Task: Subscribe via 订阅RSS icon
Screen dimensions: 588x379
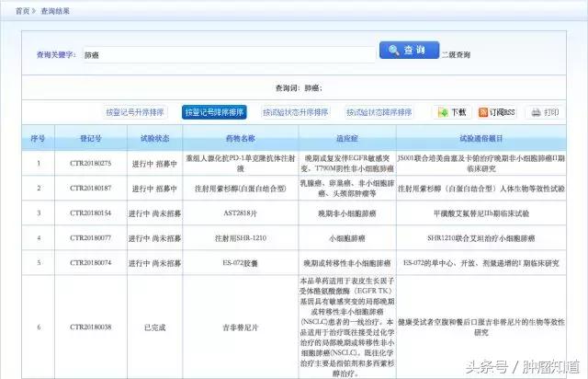Action: (483, 112)
